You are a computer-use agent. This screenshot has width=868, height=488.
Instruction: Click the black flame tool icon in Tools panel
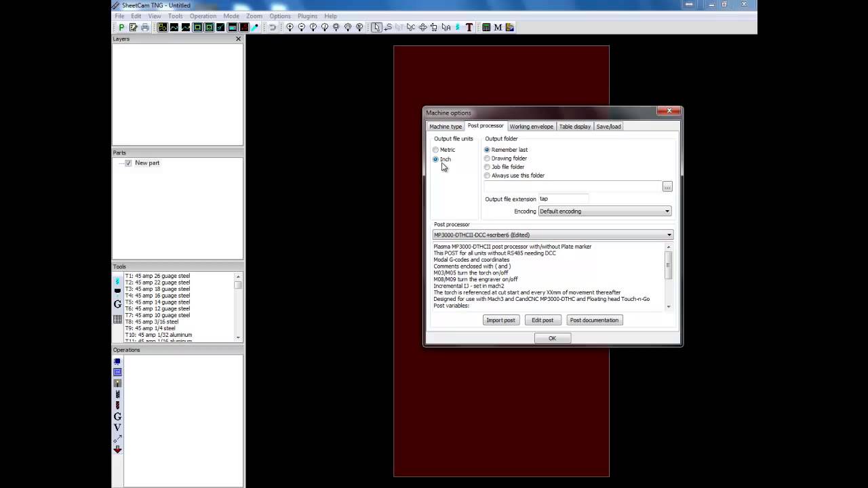pos(117,291)
